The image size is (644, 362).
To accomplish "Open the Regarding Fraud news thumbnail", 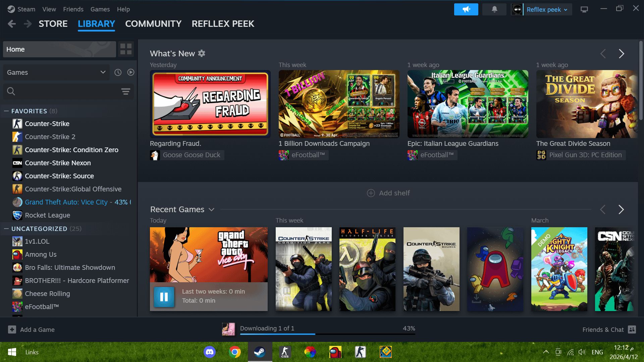I will coord(210,104).
